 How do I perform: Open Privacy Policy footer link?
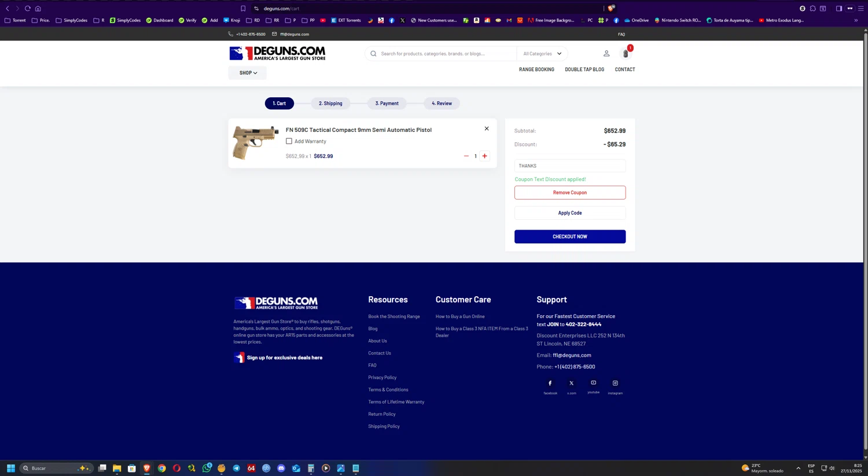pyautogui.click(x=382, y=378)
